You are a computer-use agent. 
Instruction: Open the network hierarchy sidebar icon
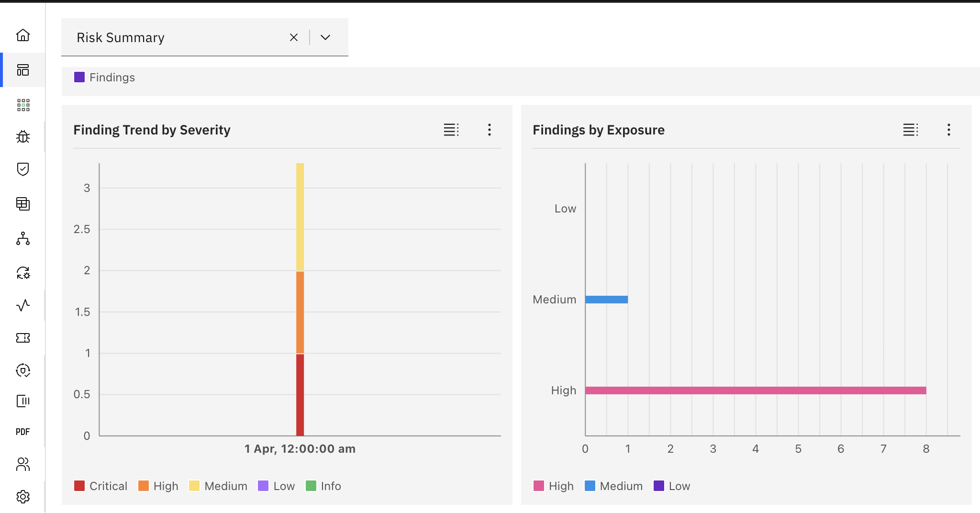[x=23, y=238]
